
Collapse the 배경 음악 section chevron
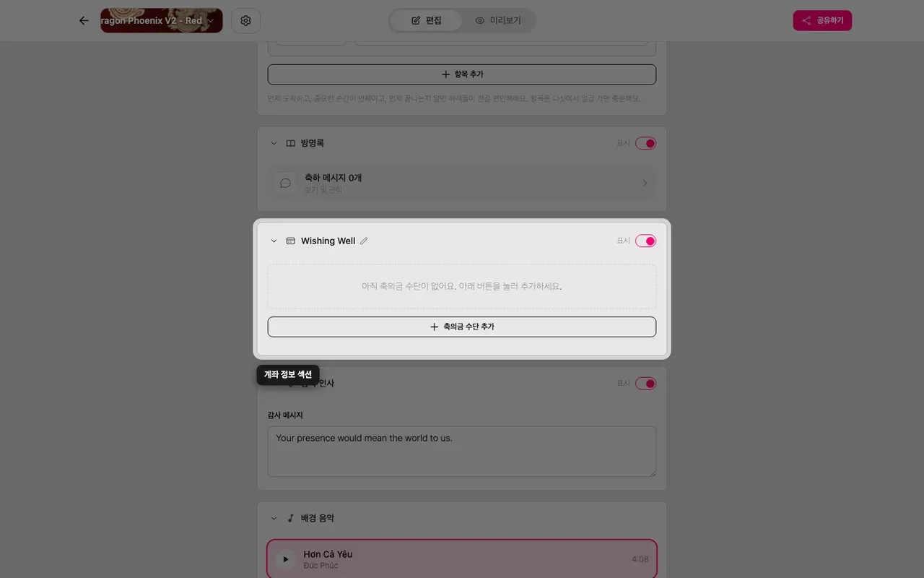click(x=274, y=518)
